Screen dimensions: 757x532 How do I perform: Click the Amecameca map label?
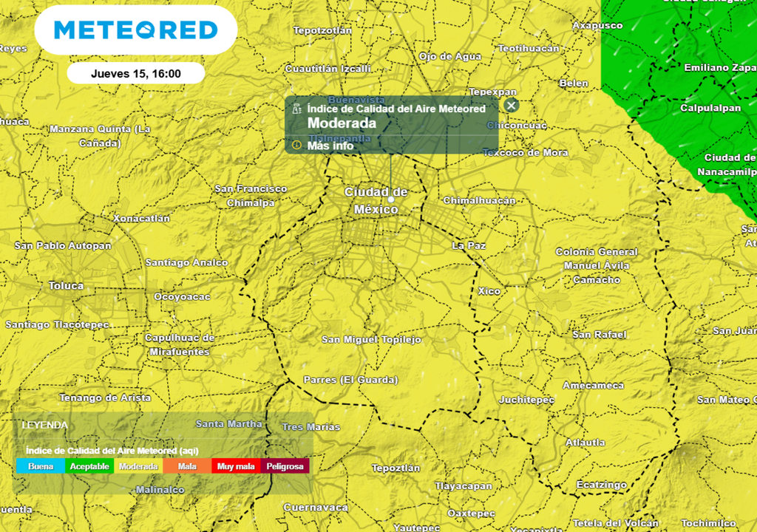pyautogui.click(x=594, y=385)
